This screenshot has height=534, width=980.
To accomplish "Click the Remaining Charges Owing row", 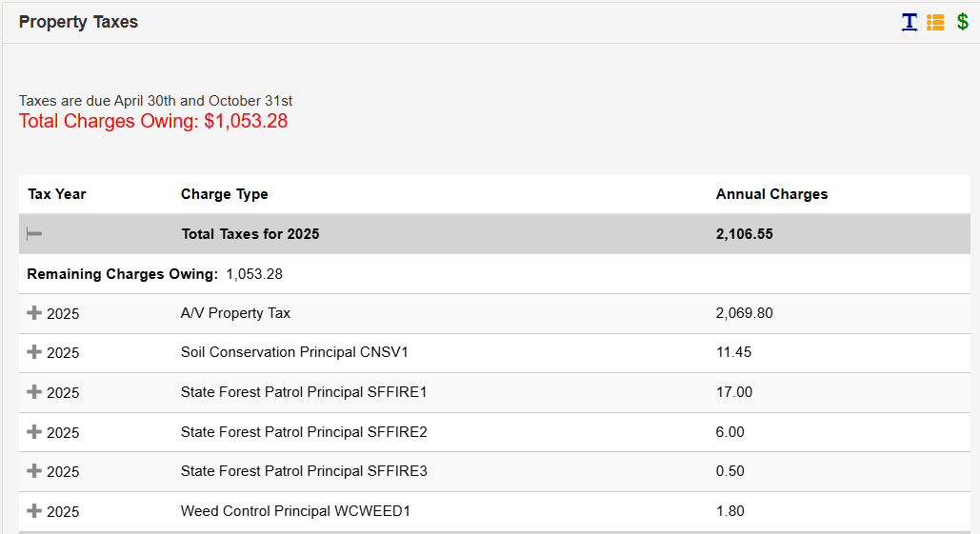I will [154, 274].
